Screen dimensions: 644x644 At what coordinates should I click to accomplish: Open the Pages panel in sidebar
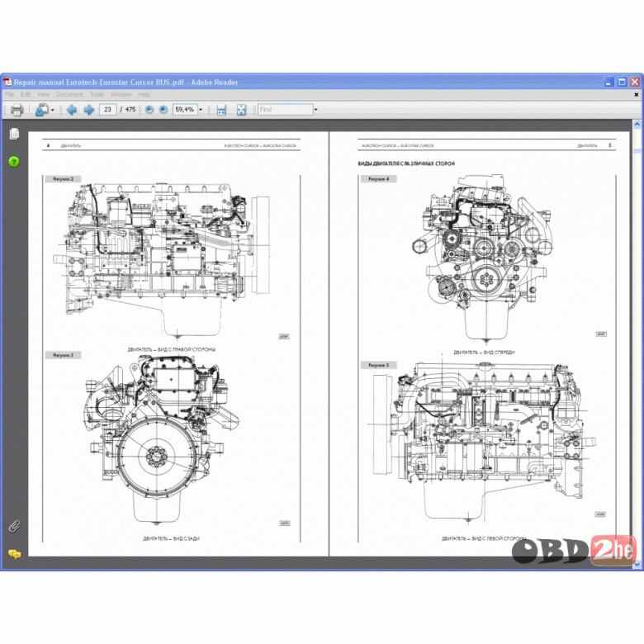14,134
